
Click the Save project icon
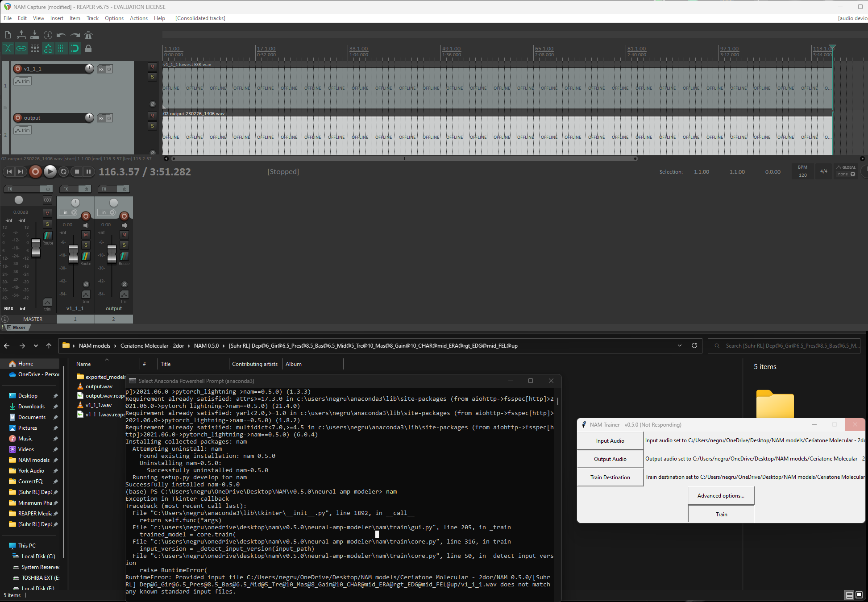[x=34, y=35]
